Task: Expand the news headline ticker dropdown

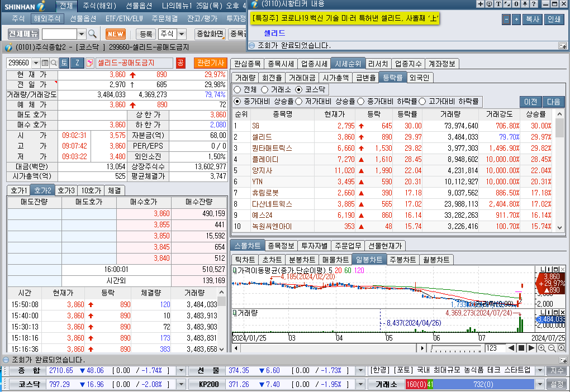Action: (540, 371)
